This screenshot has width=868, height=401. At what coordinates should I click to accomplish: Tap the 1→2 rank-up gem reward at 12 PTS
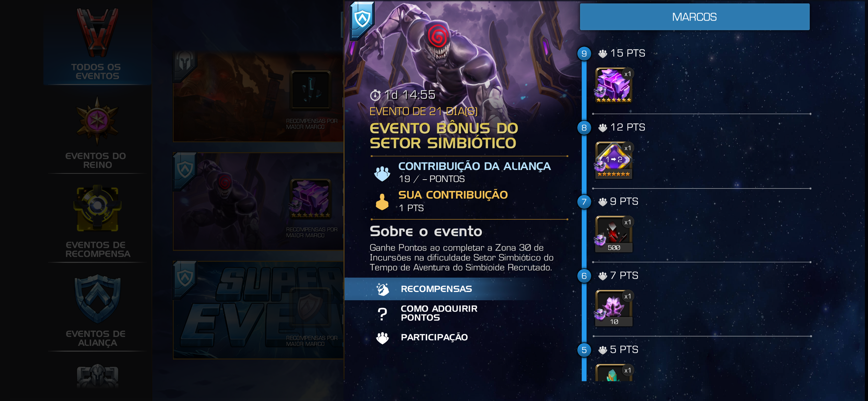point(614,160)
